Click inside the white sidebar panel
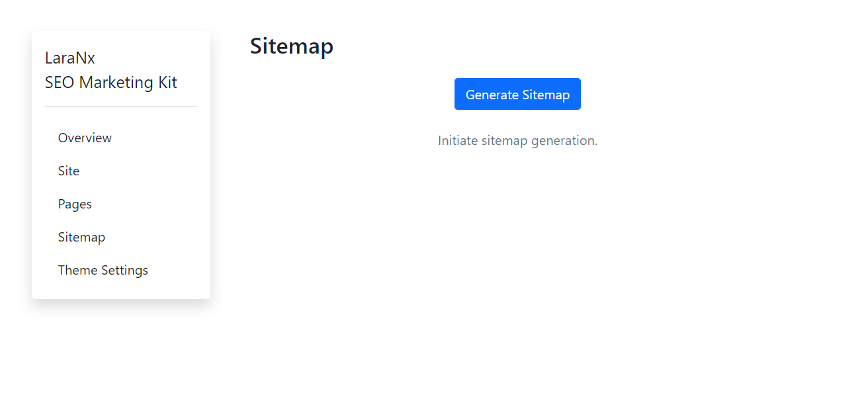The height and width of the screenshot is (401, 868). [x=120, y=291]
